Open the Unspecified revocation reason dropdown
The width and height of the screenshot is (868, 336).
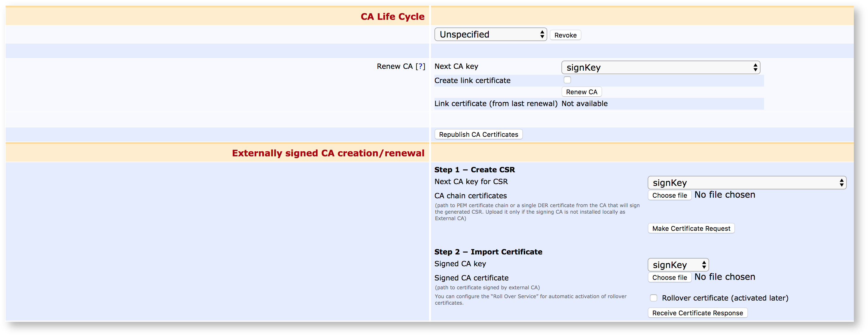490,34
